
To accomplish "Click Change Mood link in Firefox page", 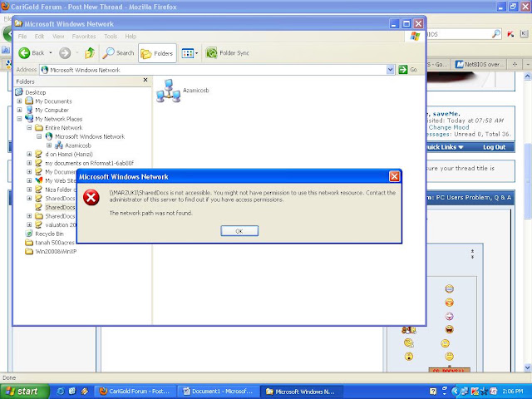I will coord(449,127).
